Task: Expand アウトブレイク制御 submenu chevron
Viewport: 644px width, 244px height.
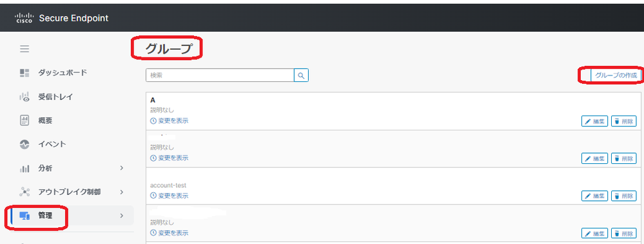Action: (122, 192)
